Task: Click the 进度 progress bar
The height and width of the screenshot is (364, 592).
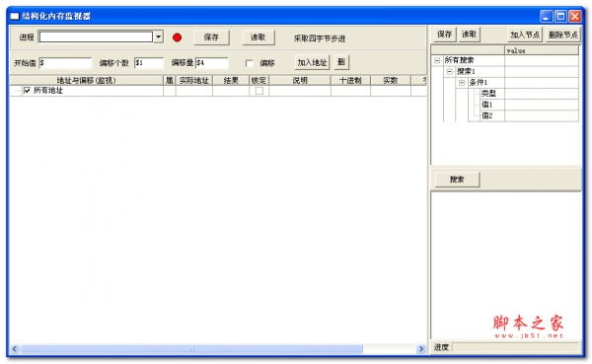Action: click(x=515, y=347)
